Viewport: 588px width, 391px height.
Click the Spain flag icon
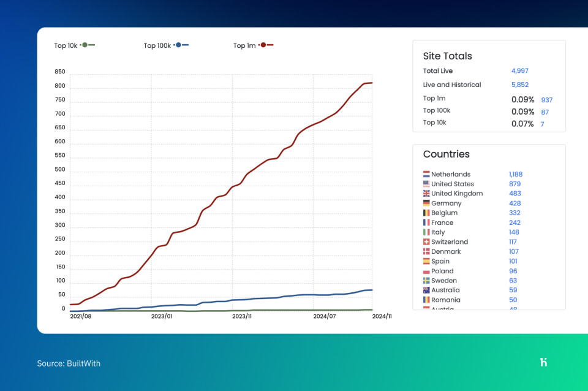click(425, 261)
